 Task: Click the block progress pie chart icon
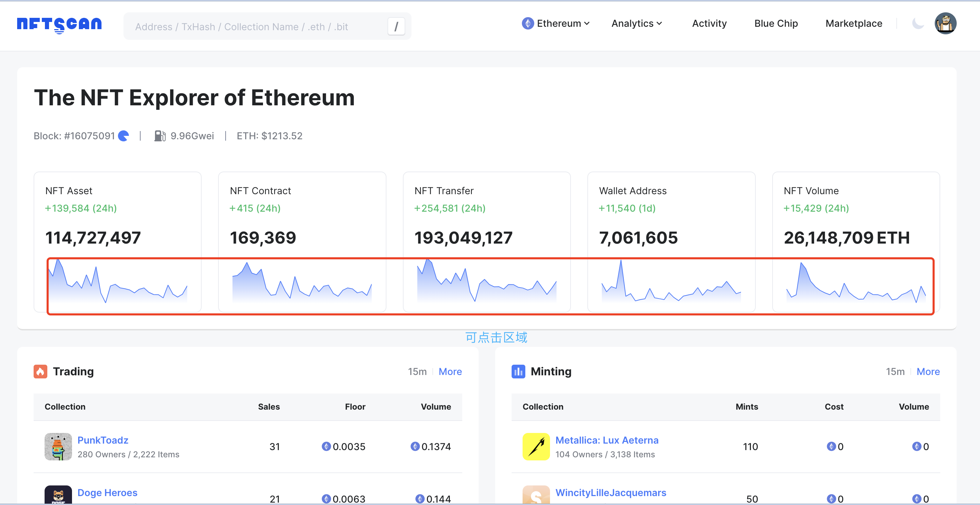pyautogui.click(x=123, y=136)
